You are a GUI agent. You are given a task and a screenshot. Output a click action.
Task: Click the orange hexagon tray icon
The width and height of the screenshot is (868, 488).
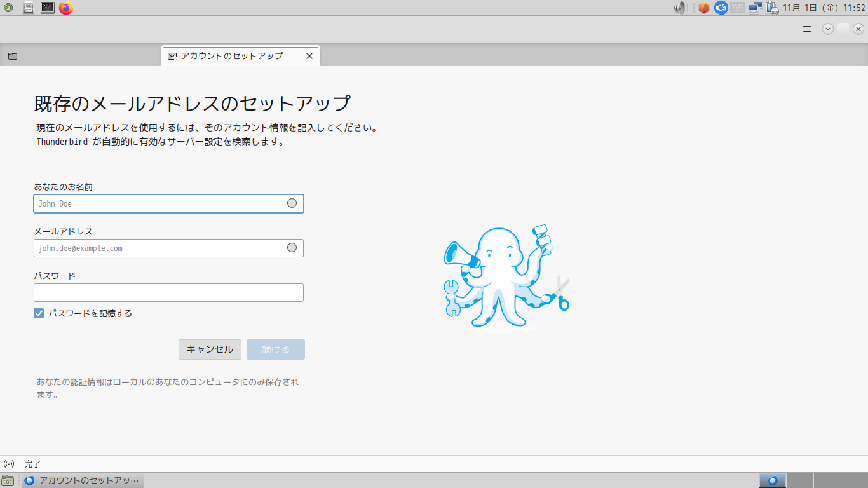(703, 8)
